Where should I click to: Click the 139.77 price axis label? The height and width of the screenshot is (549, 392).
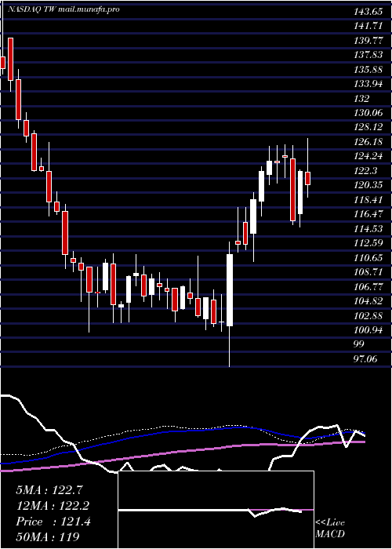[x=369, y=41]
